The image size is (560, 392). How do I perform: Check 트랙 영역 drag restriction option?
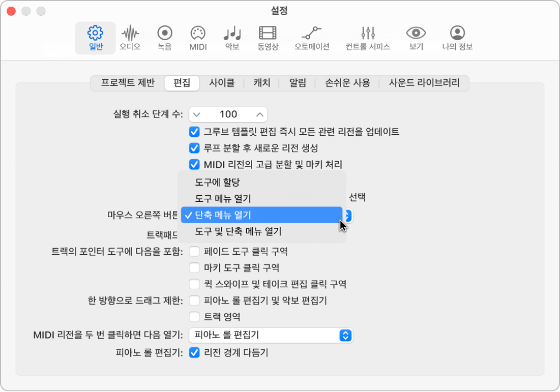point(193,316)
